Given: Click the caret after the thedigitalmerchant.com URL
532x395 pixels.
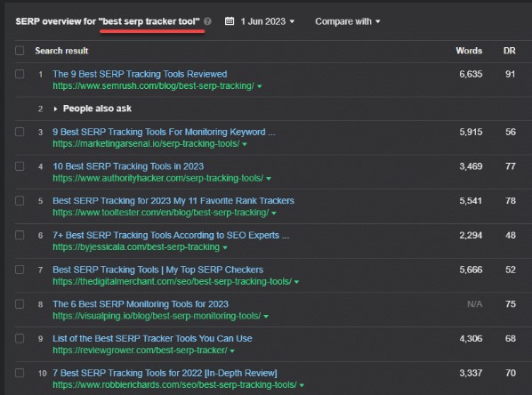Looking at the screenshot, I should tap(296, 282).
